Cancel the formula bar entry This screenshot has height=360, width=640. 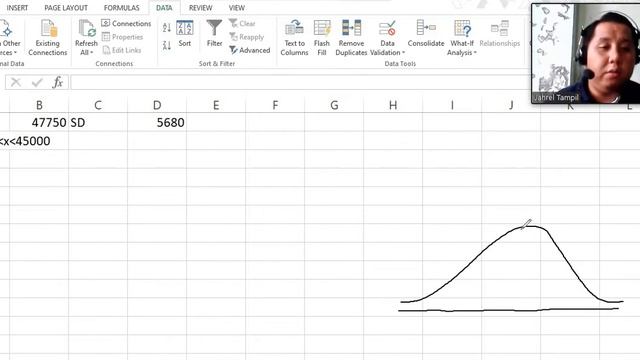(x=16, y=82)
